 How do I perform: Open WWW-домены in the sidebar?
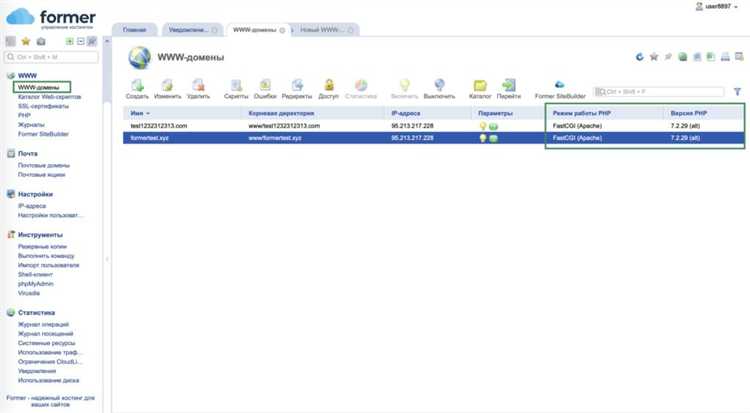pyautogui.click(x=39, y=88)
